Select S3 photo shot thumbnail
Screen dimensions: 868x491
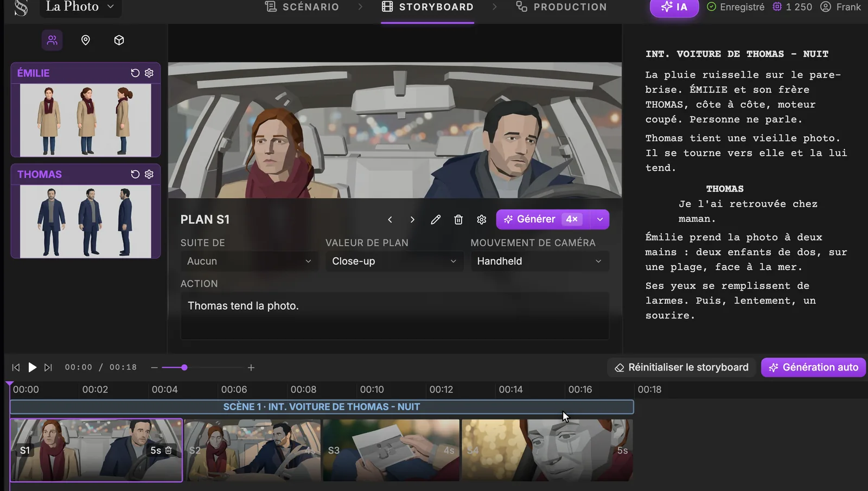click(391, 450)
